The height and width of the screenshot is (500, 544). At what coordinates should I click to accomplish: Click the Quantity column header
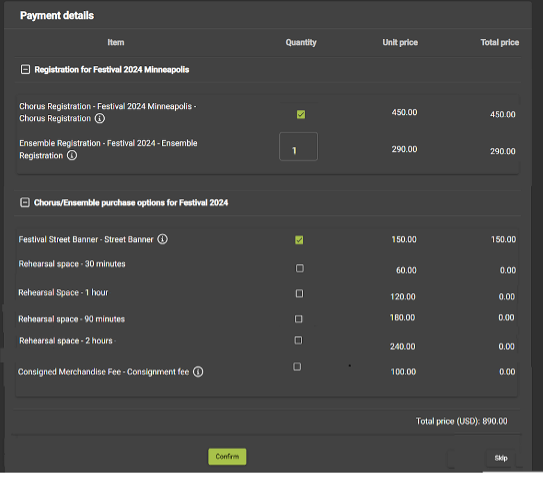click(x=301, y=42)
